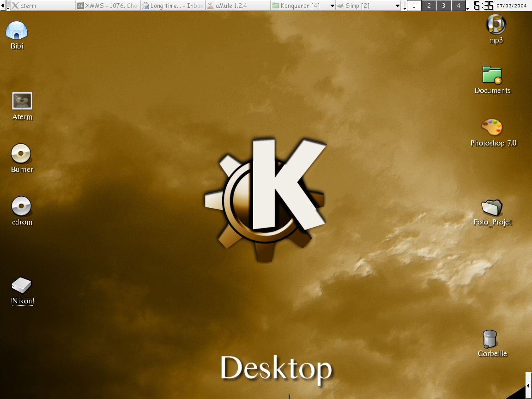Open the cdrom desktop icon

(21, 206)
